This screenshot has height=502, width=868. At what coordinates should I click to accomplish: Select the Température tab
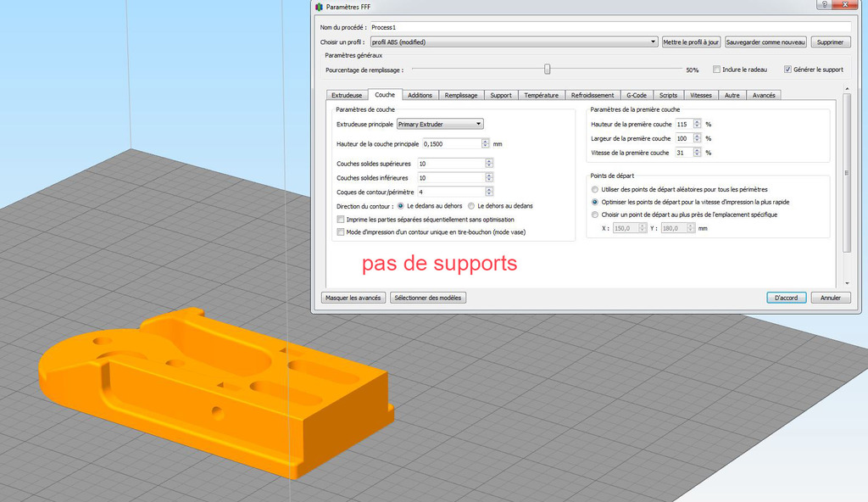pos(541,95)
